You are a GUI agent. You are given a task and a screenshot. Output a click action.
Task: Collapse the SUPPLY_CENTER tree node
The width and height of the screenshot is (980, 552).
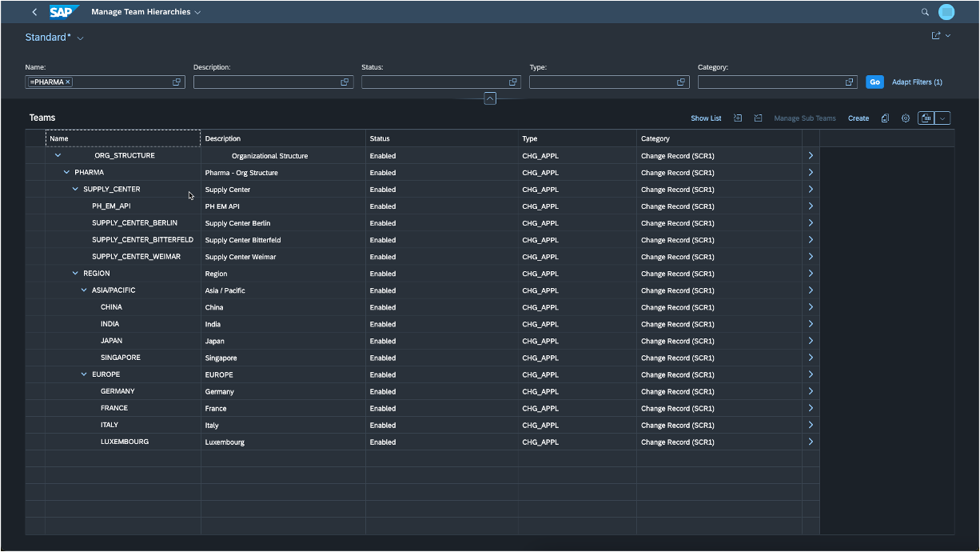coord(75,190)
